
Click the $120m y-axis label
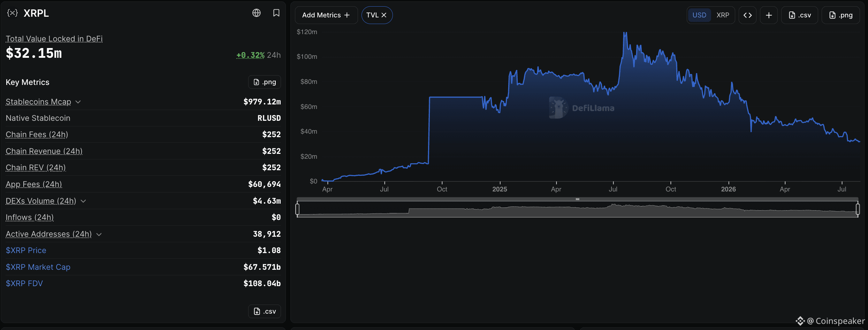pyautogui.click(x=307, y=32)
